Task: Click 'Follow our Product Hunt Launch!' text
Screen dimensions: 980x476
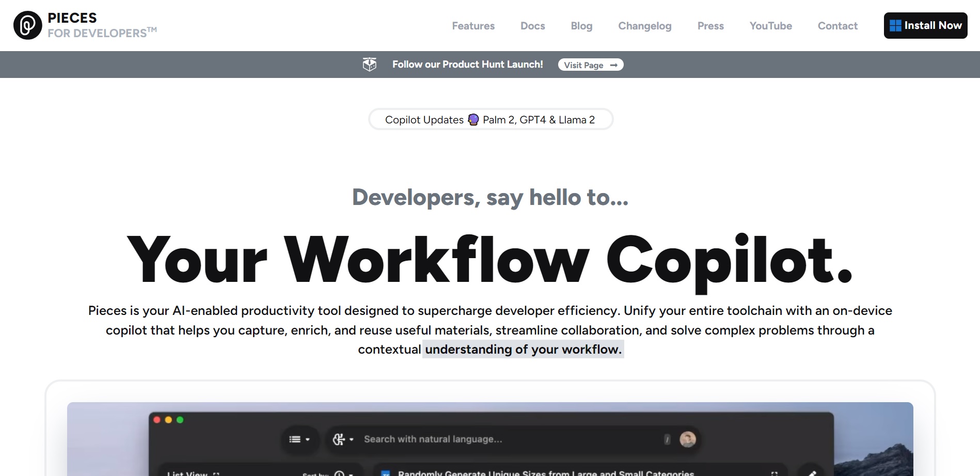Action: pos(467,65)
